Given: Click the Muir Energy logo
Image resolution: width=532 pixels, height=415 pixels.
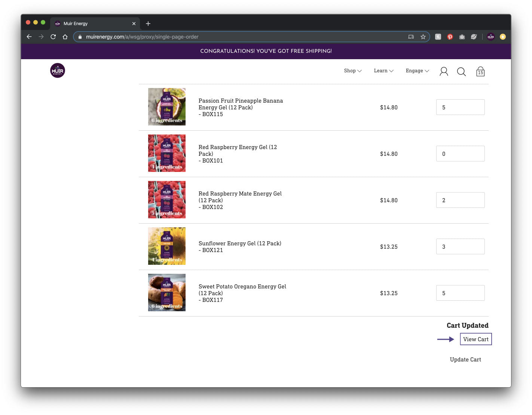Looking at the screenshot, I should coord(58,70).
